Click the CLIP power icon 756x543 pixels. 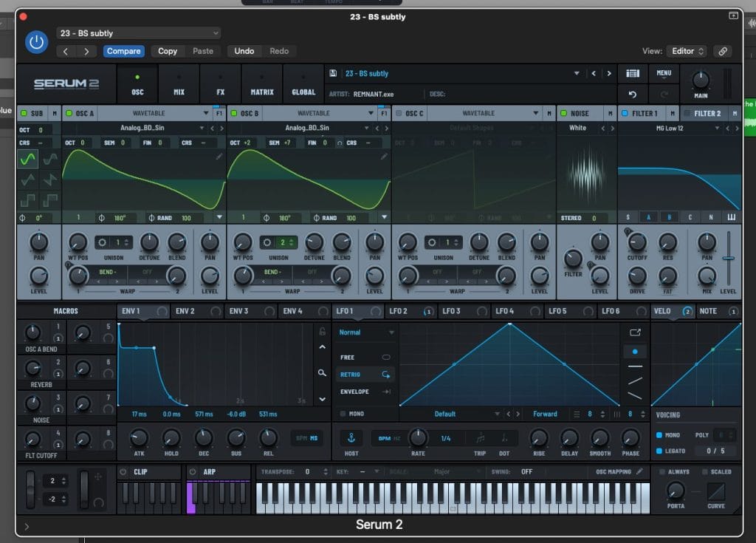coord(123,472)
